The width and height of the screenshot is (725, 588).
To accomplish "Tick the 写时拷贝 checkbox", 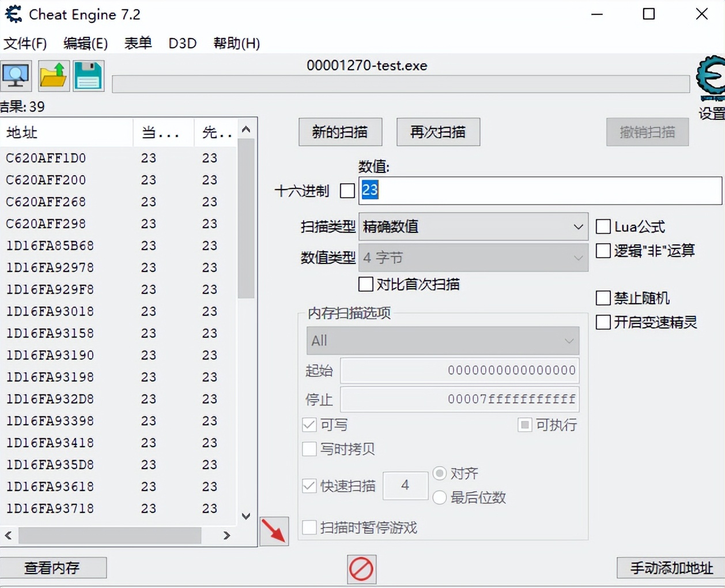I will coord(309,448).
